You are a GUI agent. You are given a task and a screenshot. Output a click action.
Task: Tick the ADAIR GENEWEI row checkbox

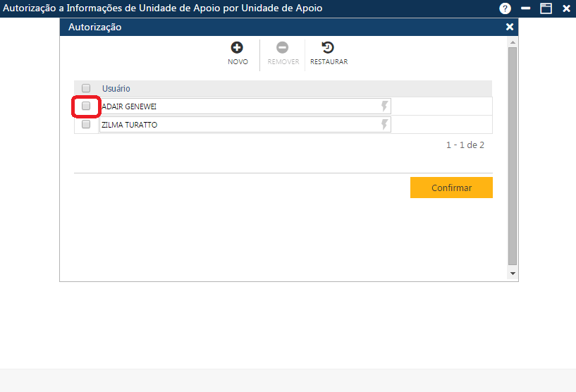[86, 106]
